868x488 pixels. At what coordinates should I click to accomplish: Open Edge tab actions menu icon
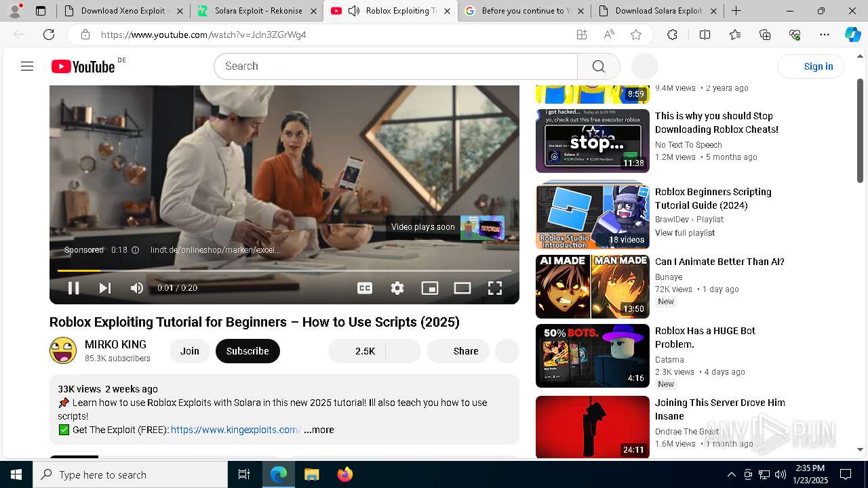(41, 11)
